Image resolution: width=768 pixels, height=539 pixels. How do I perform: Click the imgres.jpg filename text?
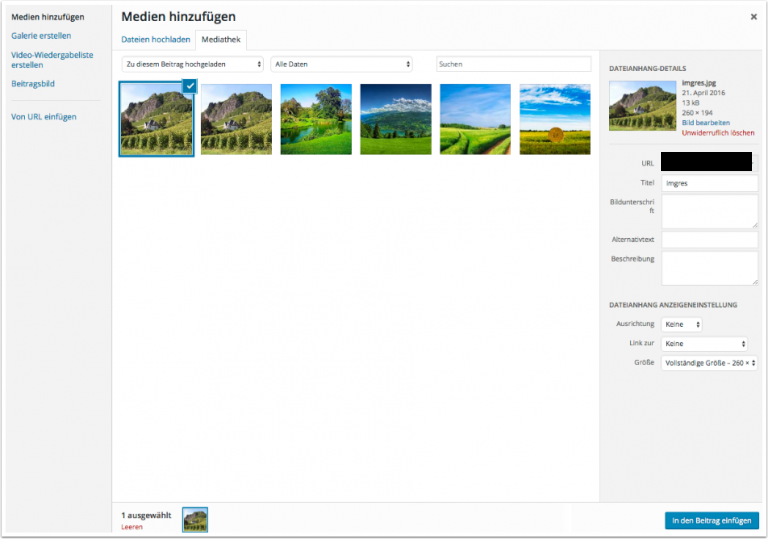click(699, 83)
